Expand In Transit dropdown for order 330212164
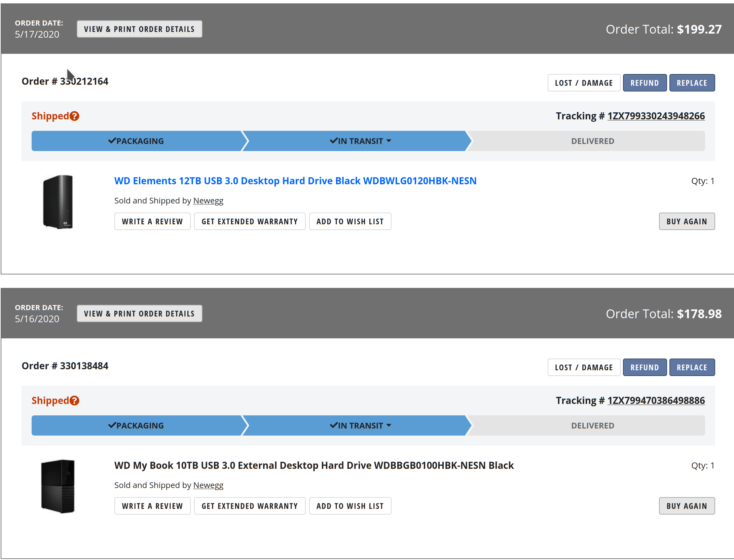The width and height of the screenshot is (734, 560). [x=389, y=141]
